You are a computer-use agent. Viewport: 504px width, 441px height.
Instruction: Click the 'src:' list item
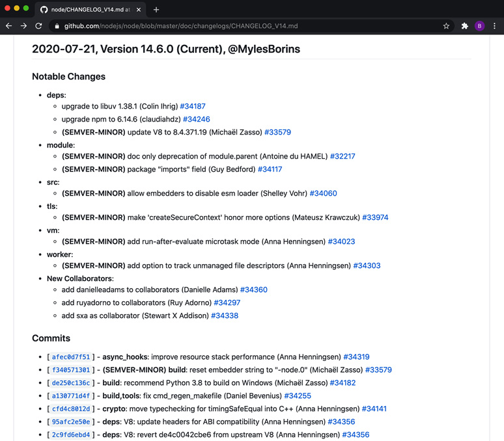53,182
